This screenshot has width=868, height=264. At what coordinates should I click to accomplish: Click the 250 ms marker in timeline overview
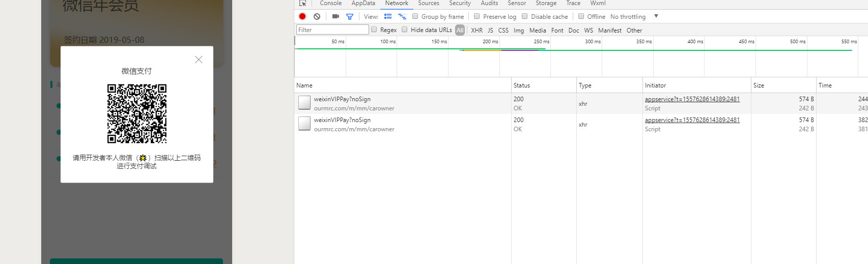coord(541,41)
